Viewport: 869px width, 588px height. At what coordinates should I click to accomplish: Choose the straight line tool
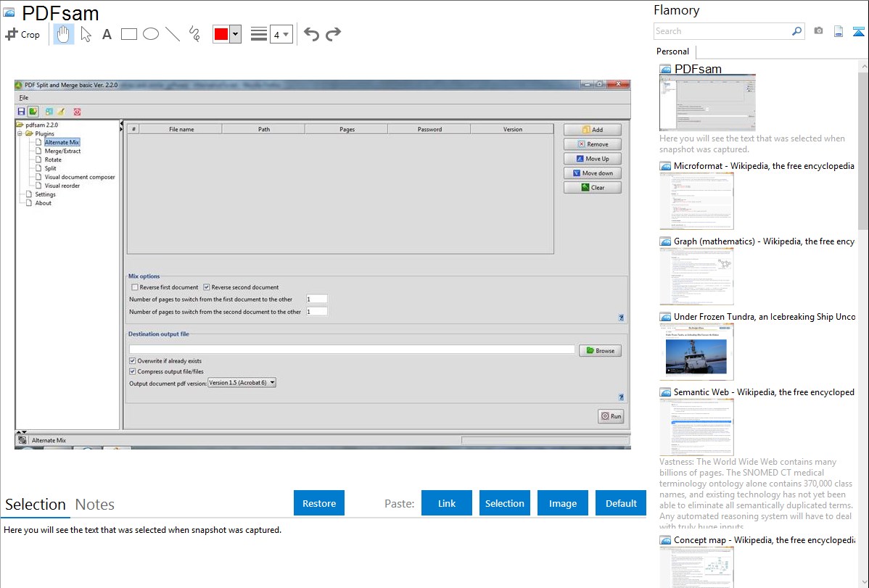[x=173, y=34]
